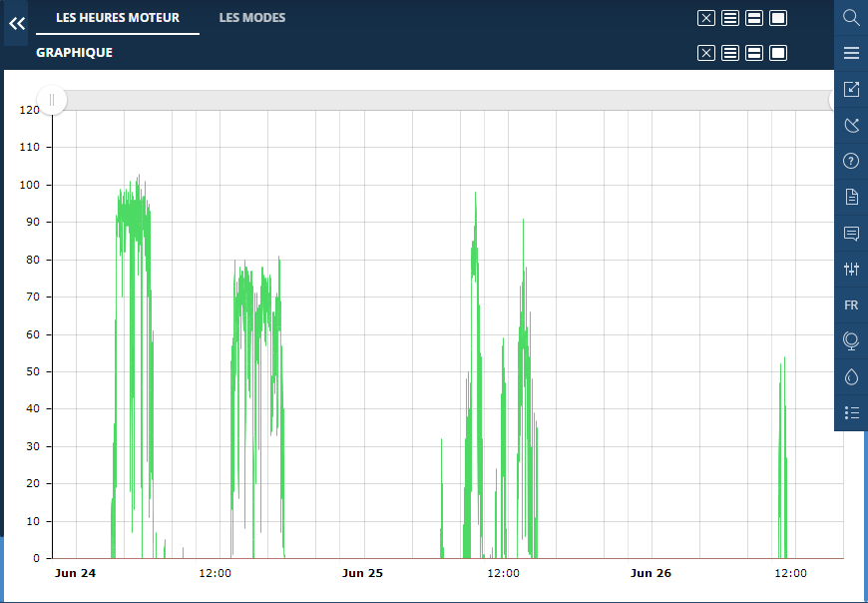
Task: Open the help question mark icon
Action: click(851, 161)
